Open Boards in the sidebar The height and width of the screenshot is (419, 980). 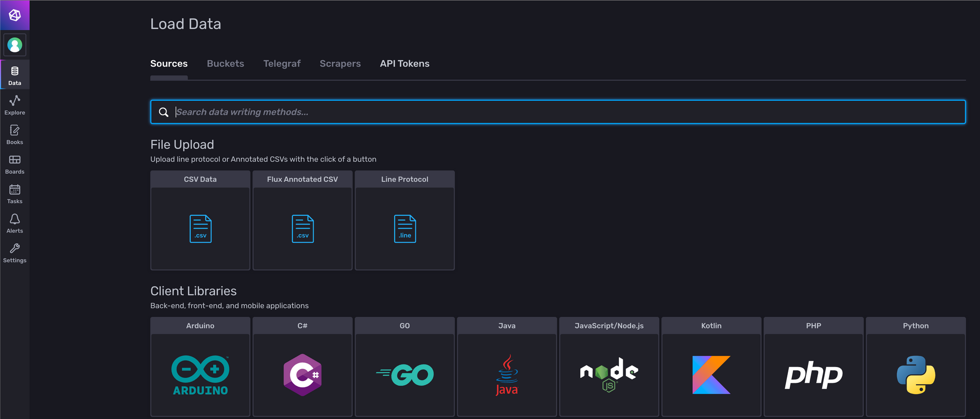(x=15, y=164)
